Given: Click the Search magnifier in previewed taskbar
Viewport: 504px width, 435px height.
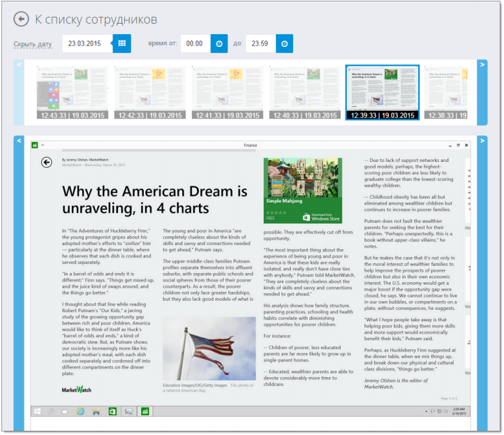Looking at the screenshot, I should tap(51, 411).
